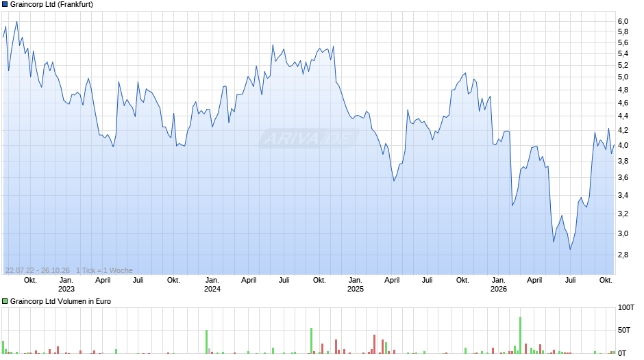
Task: Click the 0T volume axis label
Action: pyautogui.click(x=622, y=353)
